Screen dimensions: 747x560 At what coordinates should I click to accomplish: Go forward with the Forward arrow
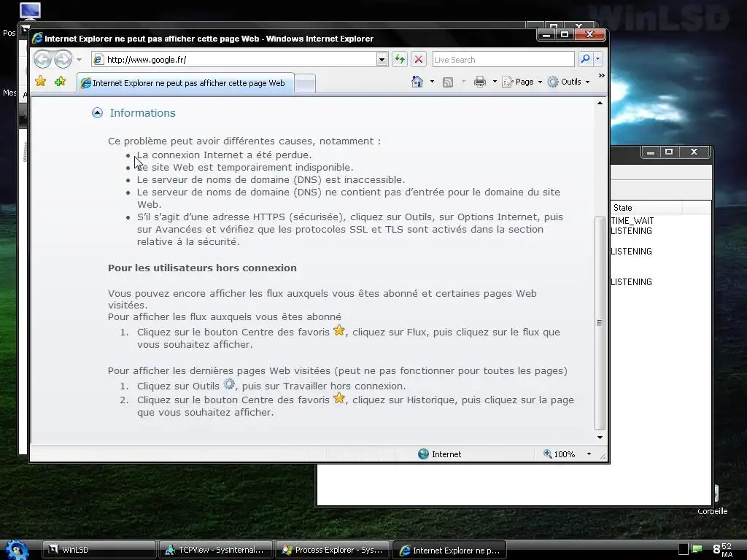[x=63, y=60]
